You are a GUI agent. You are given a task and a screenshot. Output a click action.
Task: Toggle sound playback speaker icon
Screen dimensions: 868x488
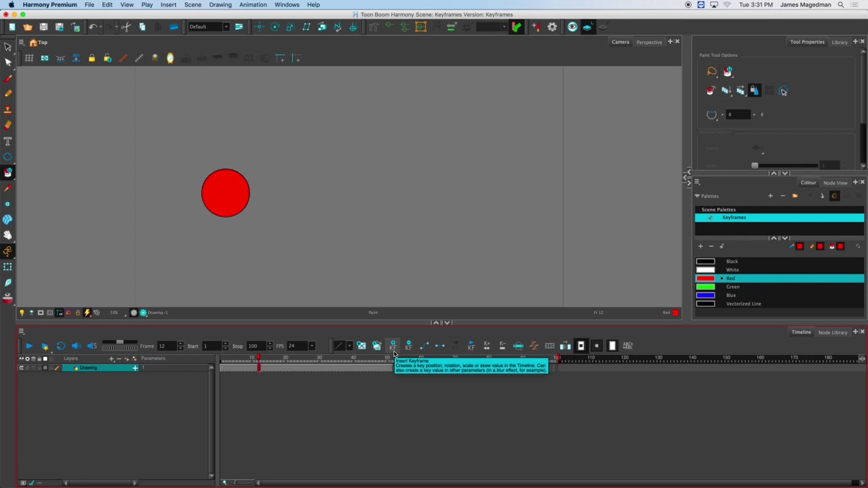[x=76, y=346]
